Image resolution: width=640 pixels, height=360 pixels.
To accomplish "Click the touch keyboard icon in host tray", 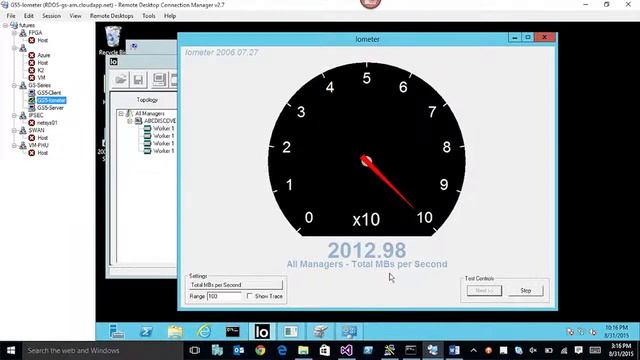I will [595, 350].
